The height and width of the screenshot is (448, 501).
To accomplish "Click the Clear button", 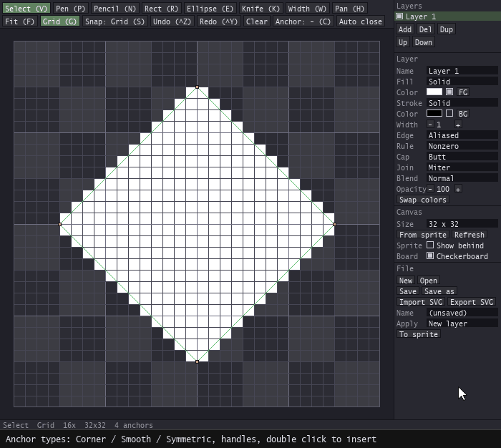I will 257,21.
